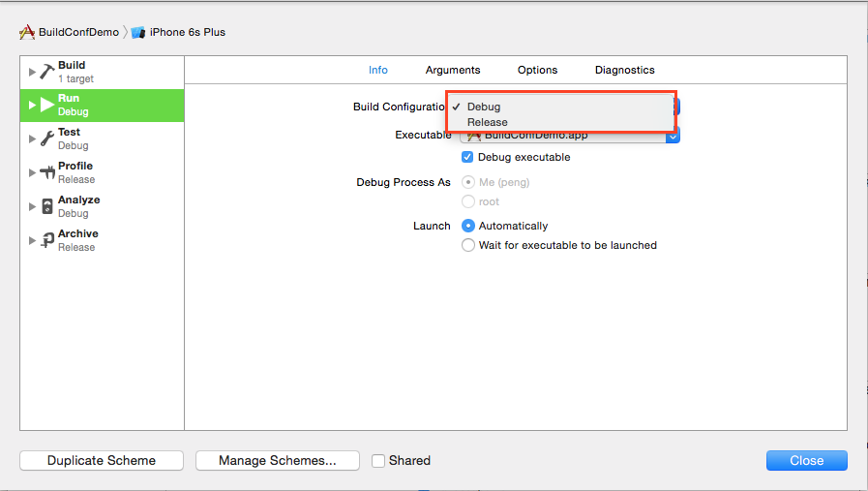Click the iPhone 6s Plus device icon

tap(138, 32)
